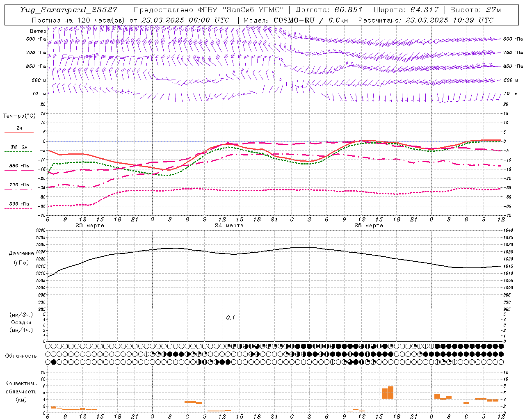Click the Долгота: 60.891 field
Screen dimensions: 525x420
coord(328,10)
